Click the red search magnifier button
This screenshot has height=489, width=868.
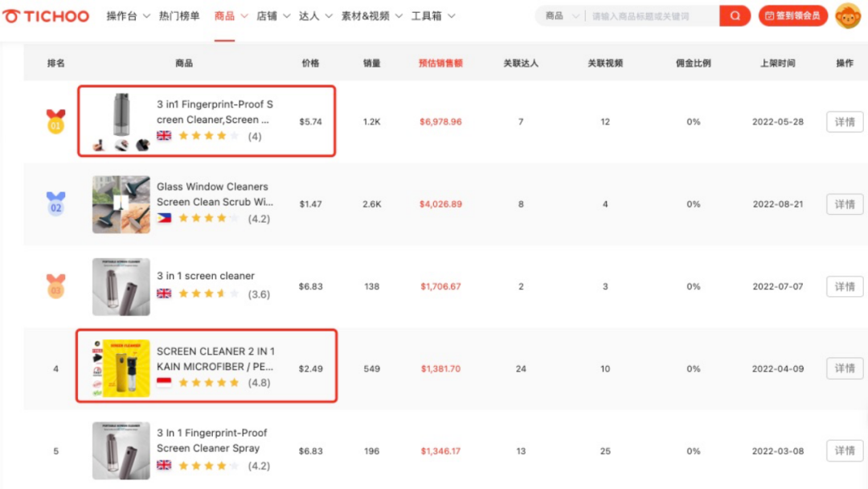click(x=735, y=16)
